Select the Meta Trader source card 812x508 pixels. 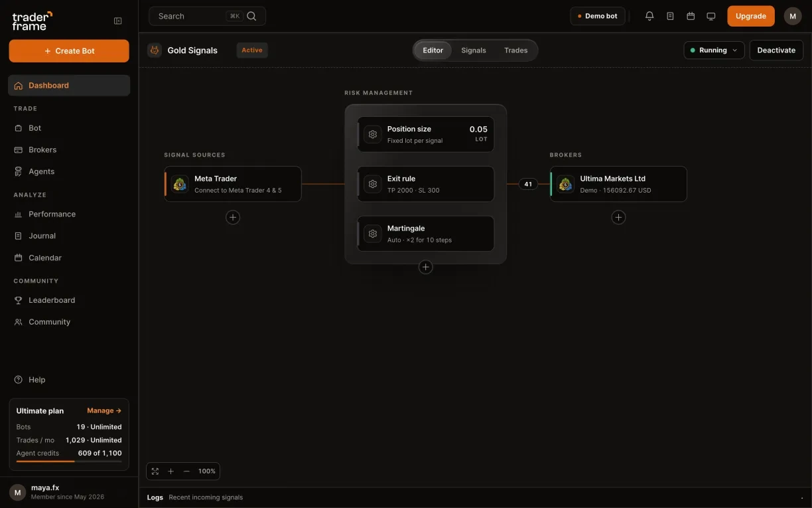point(233,184)
